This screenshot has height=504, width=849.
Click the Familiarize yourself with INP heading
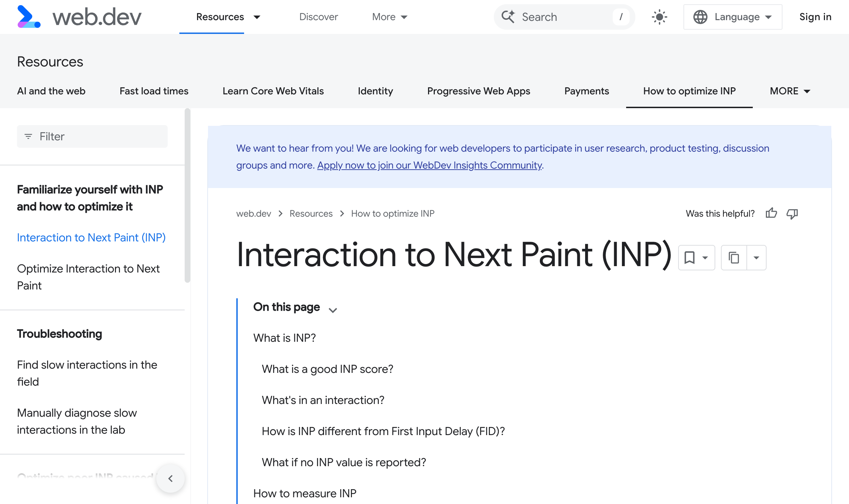tap(90, 198)
